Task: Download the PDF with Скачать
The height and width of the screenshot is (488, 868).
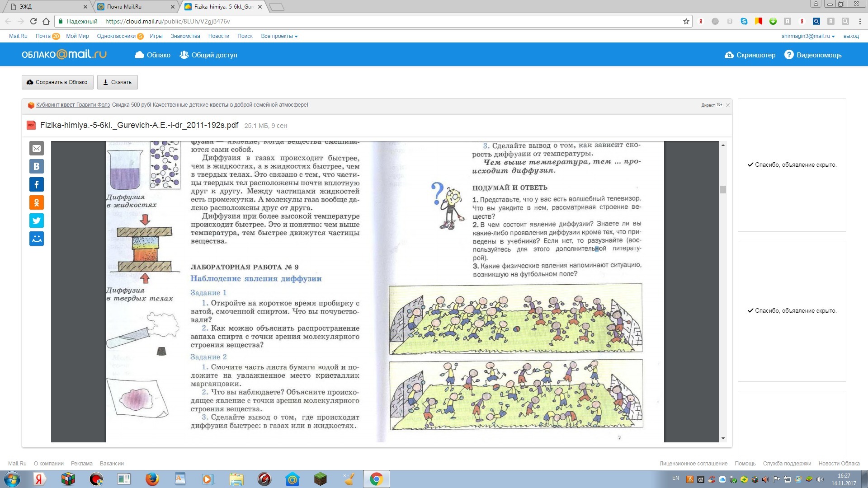Action: (117, 82)
